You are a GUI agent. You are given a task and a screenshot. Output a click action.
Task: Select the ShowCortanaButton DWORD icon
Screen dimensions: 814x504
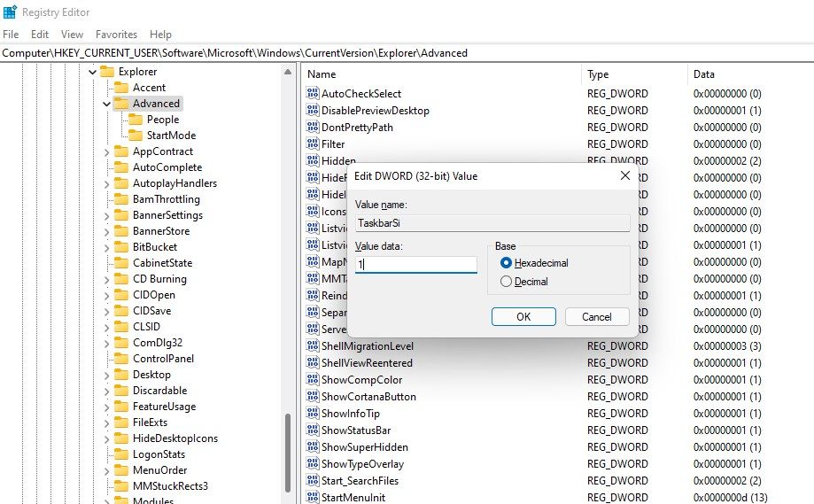313,396
